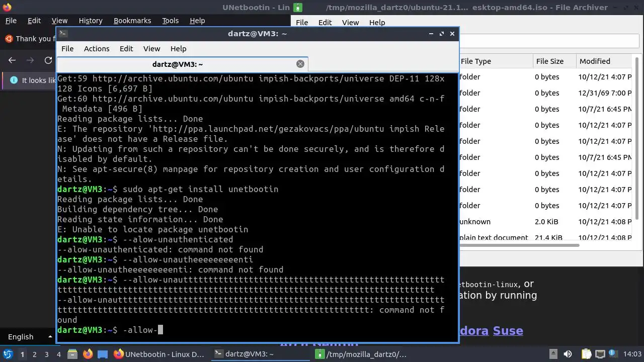Image resolution: width=644 pixels, height=362 pixels.
Task: Sort archive list by File Type column
Action: [496, 61]
